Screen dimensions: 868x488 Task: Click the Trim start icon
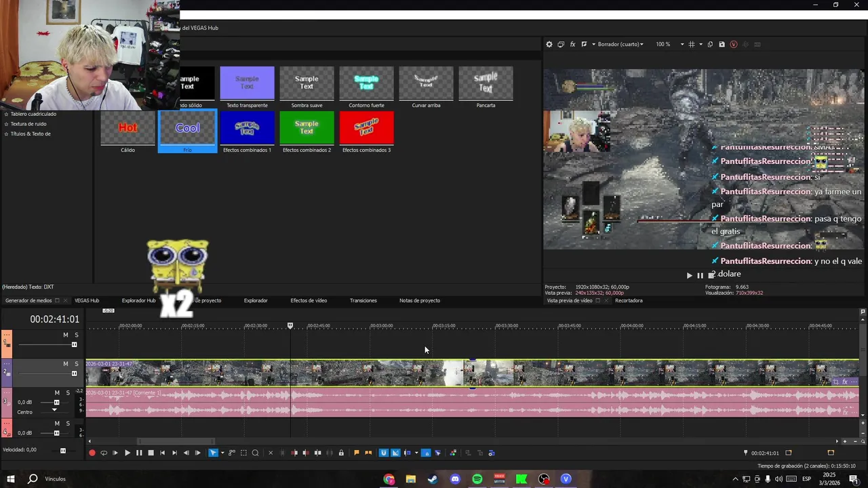(x=294, y=453)
